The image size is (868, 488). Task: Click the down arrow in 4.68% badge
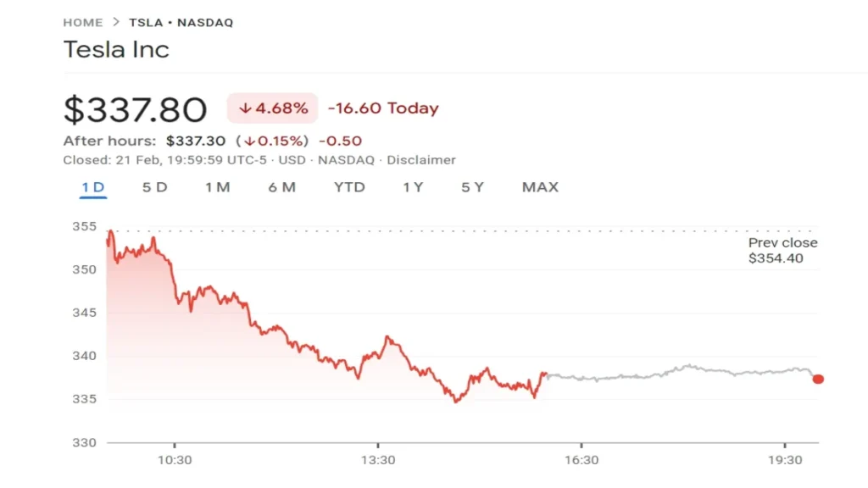(x=246, y=108)
